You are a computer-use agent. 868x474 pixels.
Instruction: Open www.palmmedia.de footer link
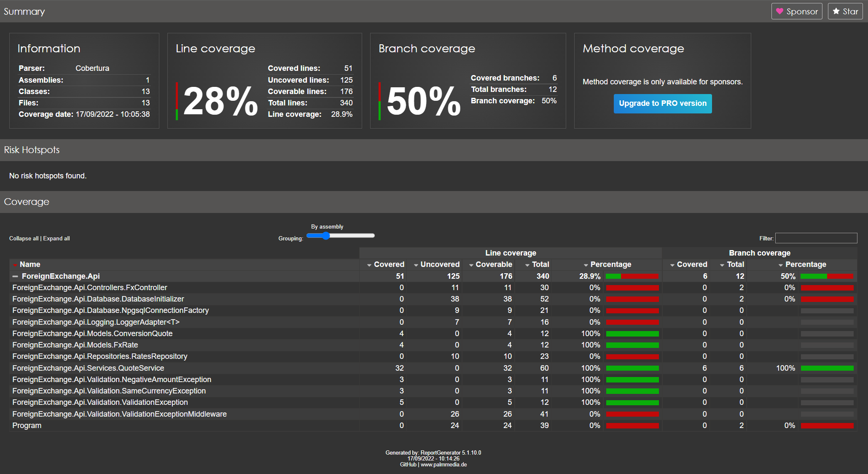coord(443,465)
